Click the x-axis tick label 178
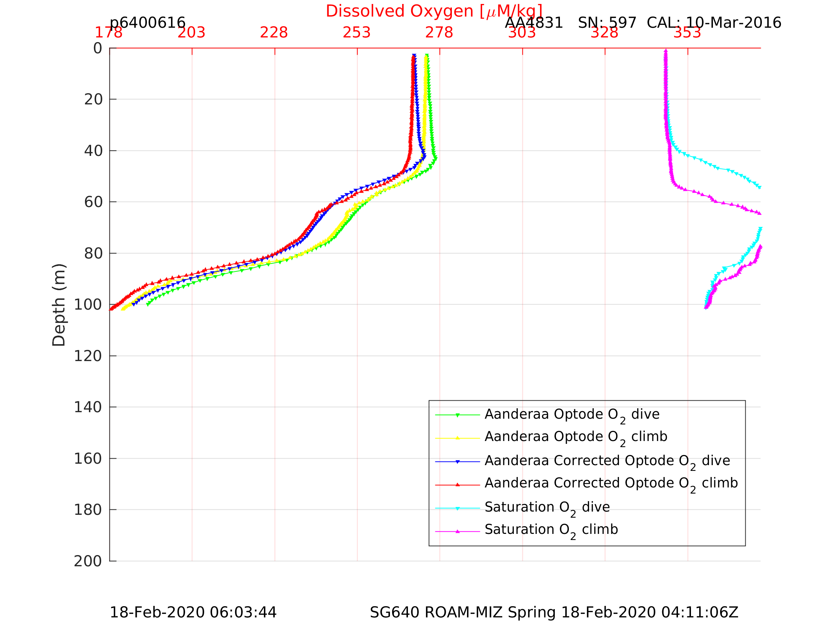Image resolution: width=840 pixels, height=630 pixels. tap(109, 33)
